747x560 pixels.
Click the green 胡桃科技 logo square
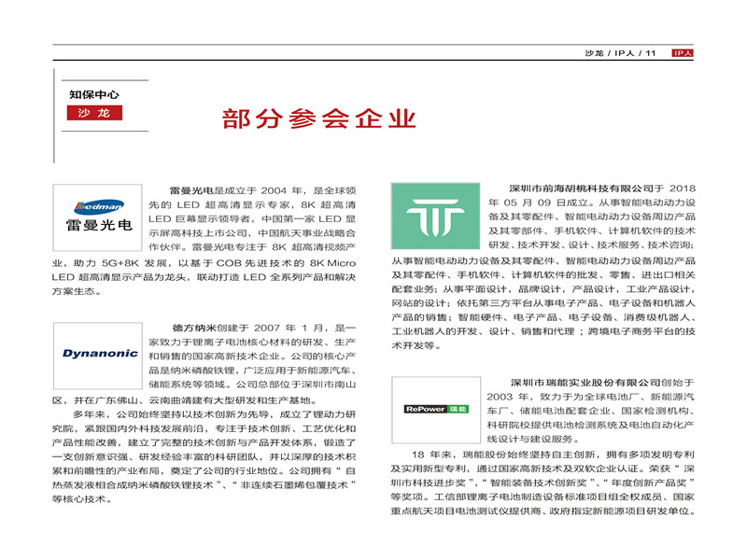pos(435,216)
